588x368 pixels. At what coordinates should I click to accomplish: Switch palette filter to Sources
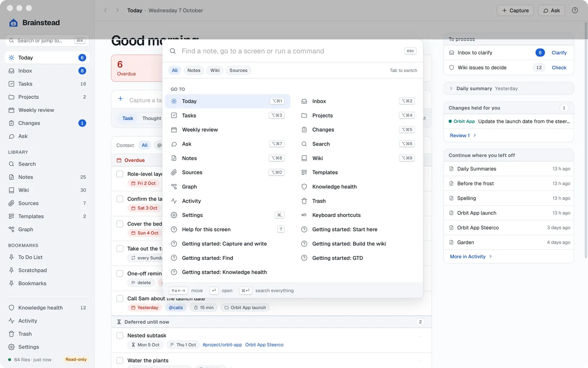[239, 71]
